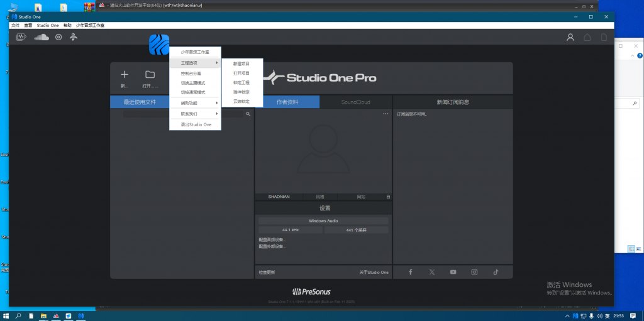Screen dimensions: 644x321
Task: Open File Explorer from the taskbar
Action: 43,316
